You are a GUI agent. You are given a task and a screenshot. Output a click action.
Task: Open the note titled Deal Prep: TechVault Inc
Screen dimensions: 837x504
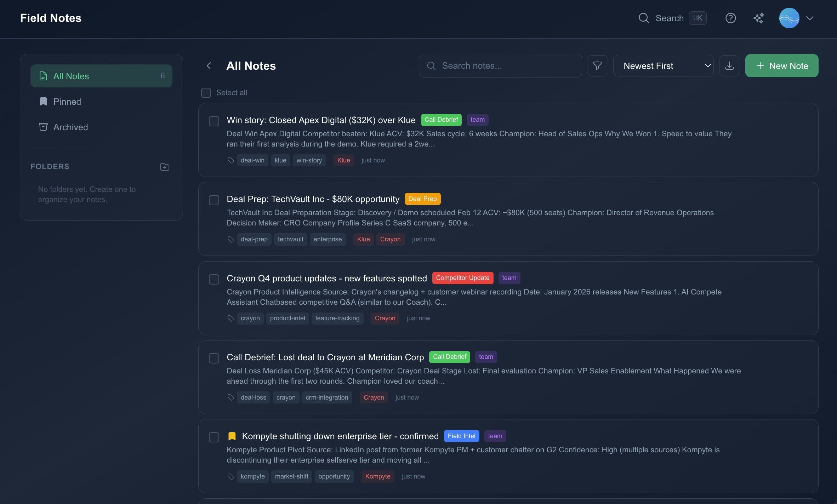point(313,199)
